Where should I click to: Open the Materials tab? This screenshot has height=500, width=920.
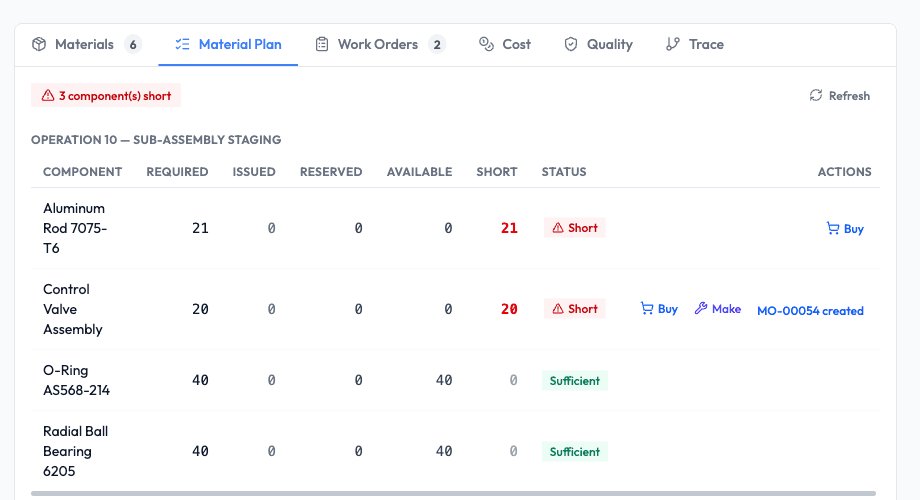[87, 45]
